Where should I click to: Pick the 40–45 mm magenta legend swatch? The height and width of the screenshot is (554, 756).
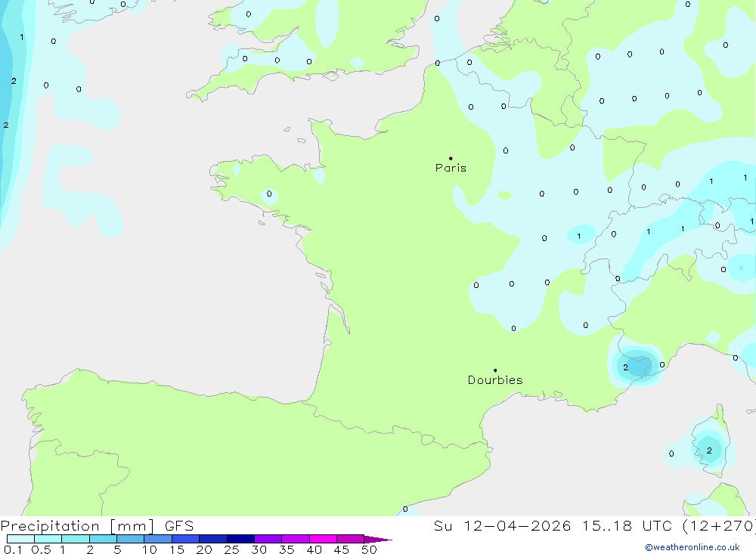323,539
